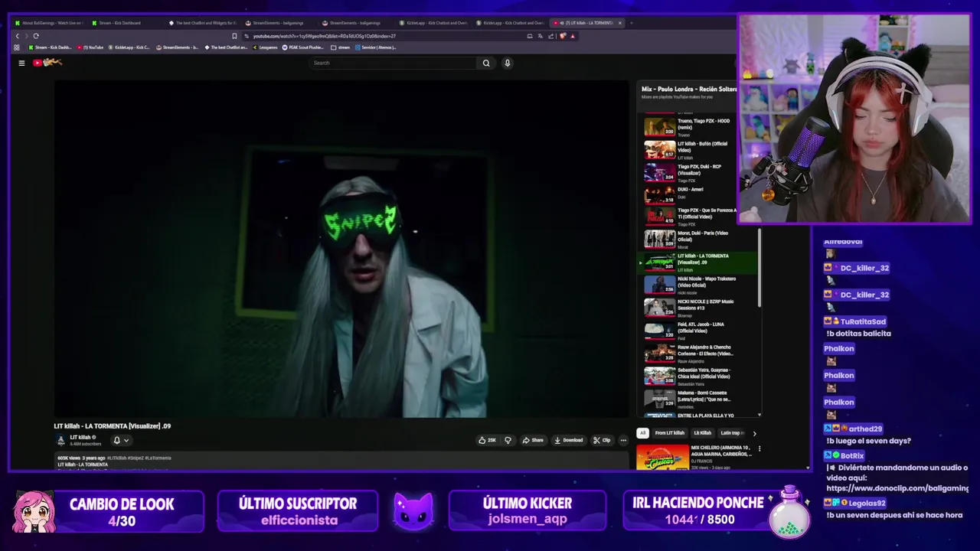Open the YouTube bookmark in bookmarks bar
Screen dimensions: 980x551
90,47
